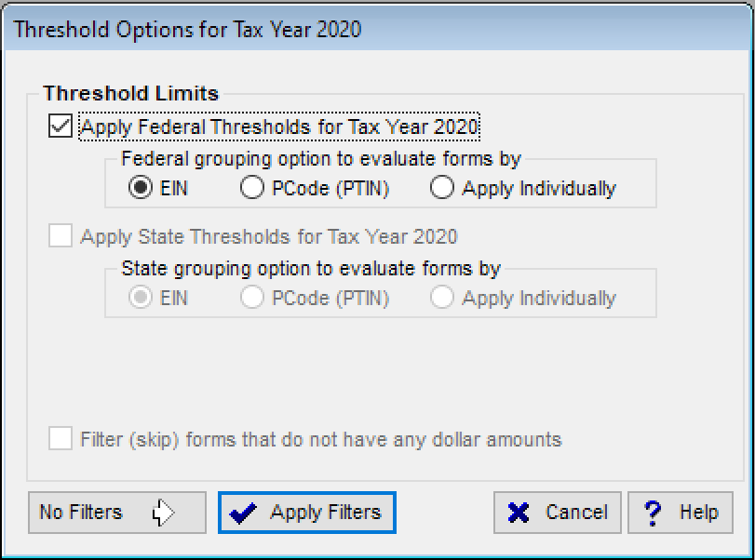The width and height of the screenshot is (755, 560).
Task: Select Apply Individually for State grouping
Action: [442, 299]
